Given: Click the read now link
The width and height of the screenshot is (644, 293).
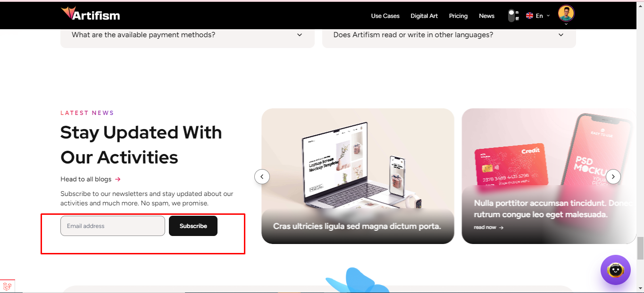Looking at the screenshot, I should click(488, 228).
